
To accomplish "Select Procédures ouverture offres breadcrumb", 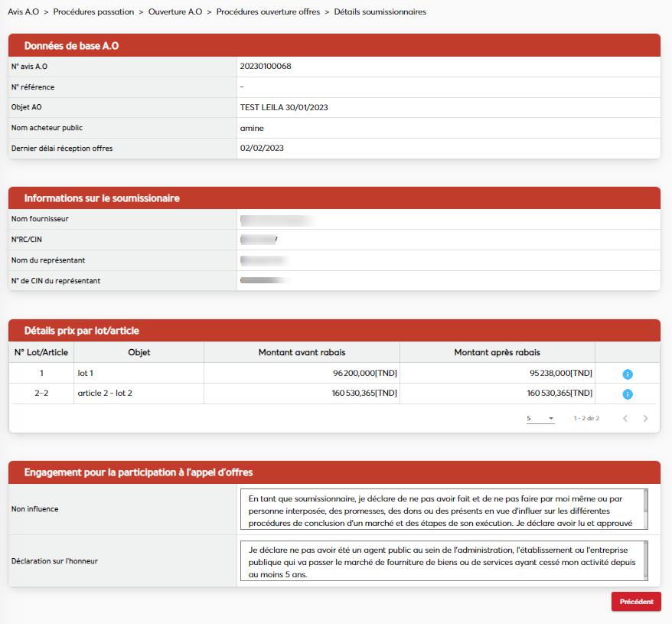I will (x=268, y=12).
